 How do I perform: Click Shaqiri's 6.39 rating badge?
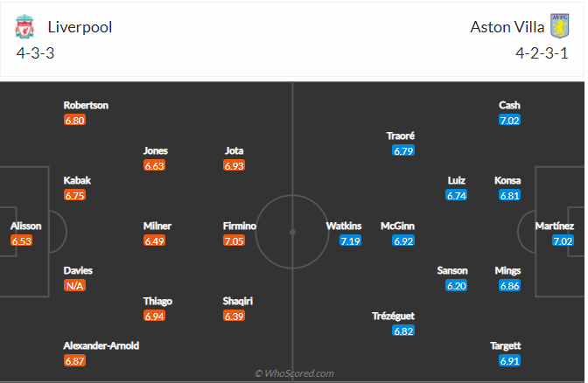pos(234,316)
